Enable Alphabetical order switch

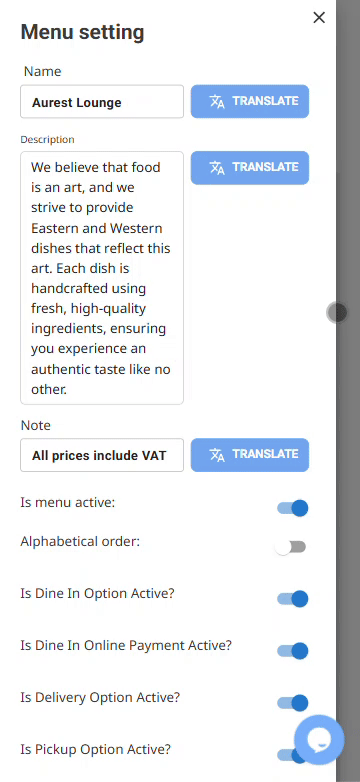291,547
